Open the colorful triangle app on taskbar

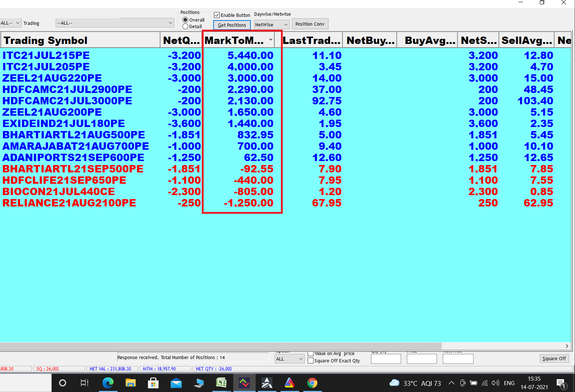(x=289, y=383)
